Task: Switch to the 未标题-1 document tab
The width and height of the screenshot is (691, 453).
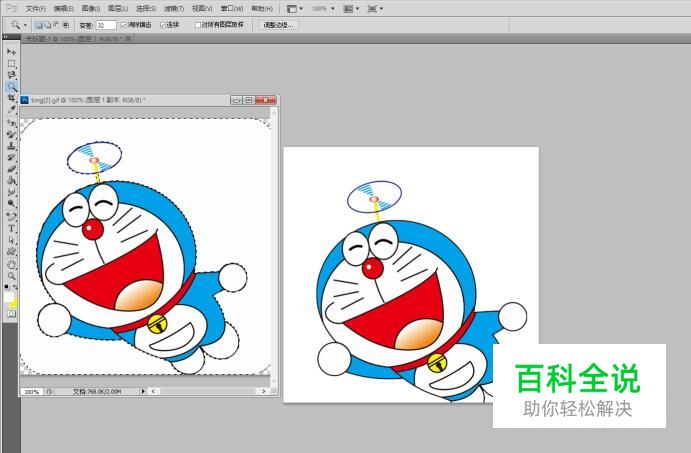Action: tap(74, 39)
